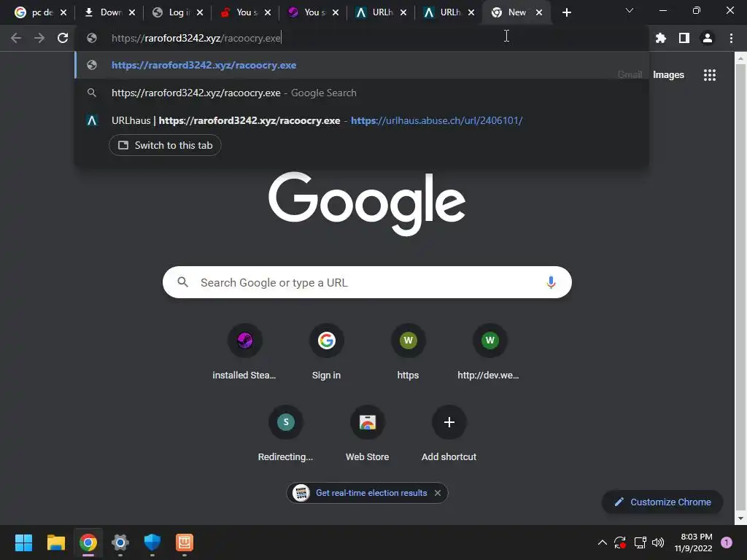Open Chrome three-dot menu
The image size is (747, 560).
click(731, 38)
